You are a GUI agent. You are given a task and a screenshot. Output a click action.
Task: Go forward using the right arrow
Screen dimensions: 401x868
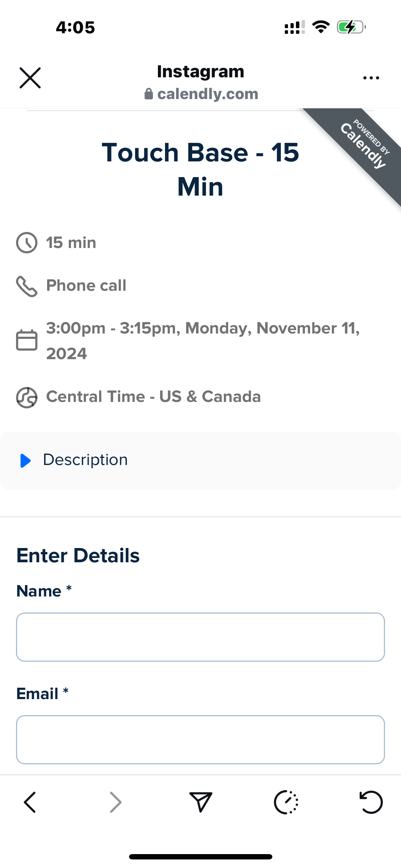point(115,802)
